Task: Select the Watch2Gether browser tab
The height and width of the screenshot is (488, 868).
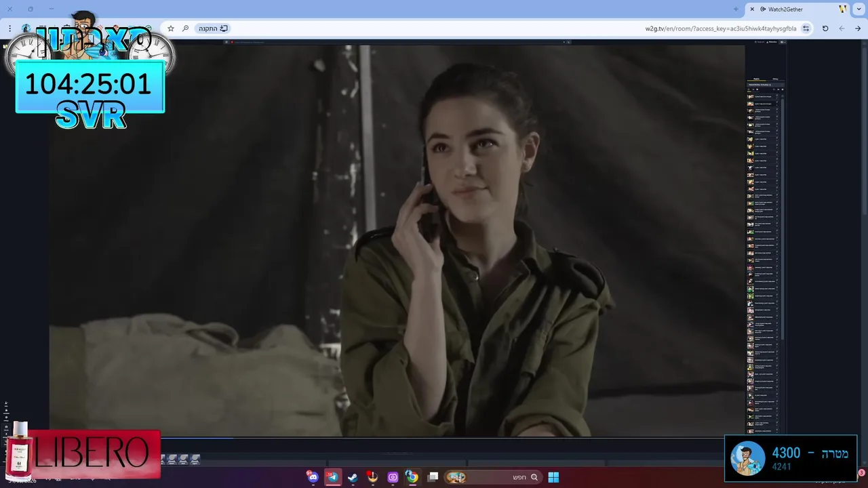Action: (797, 9)
